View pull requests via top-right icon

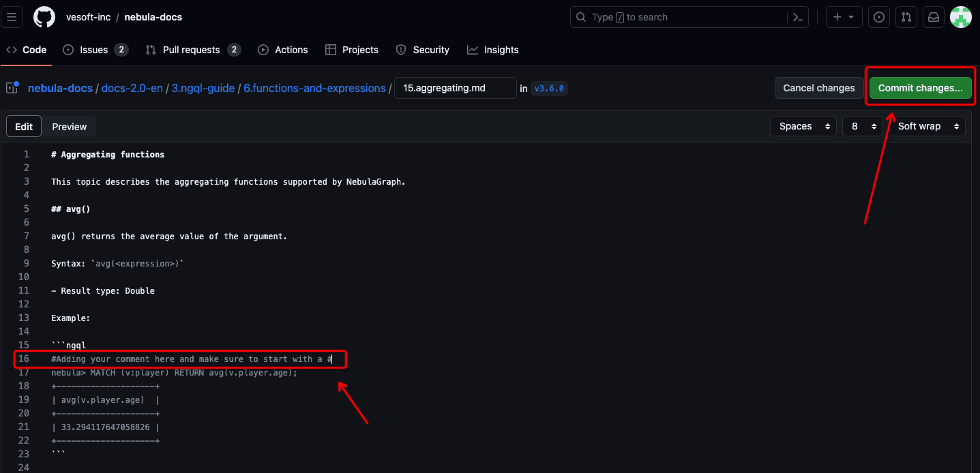[x=906, y=17]
